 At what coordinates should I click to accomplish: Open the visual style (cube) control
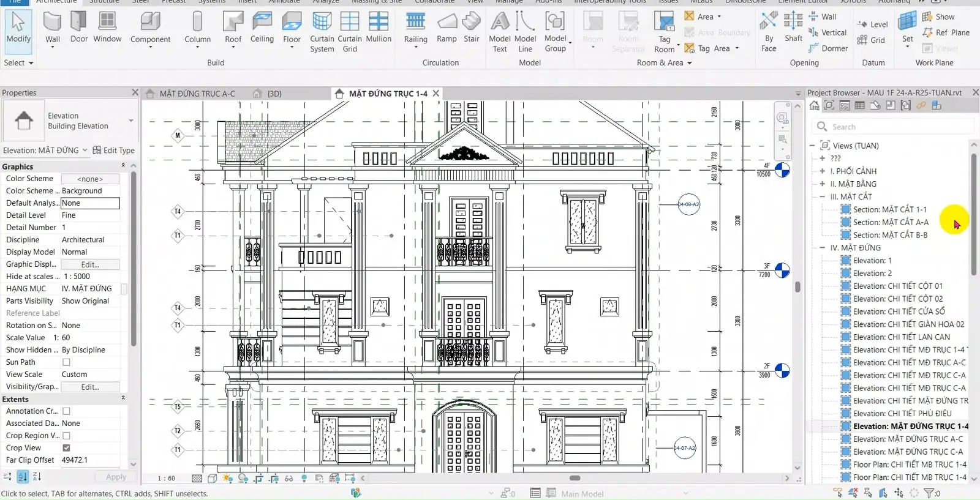click(x=212, y=479)
